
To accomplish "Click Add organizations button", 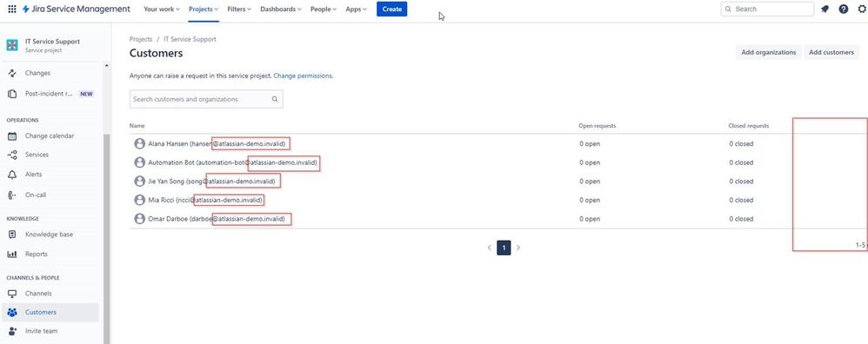I will point(768,52).
